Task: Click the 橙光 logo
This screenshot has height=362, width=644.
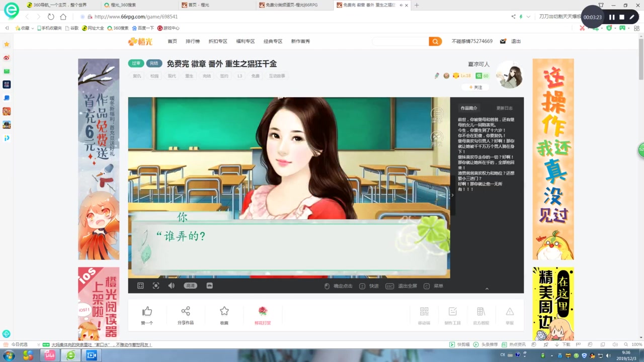Action: tap(140, 41)
